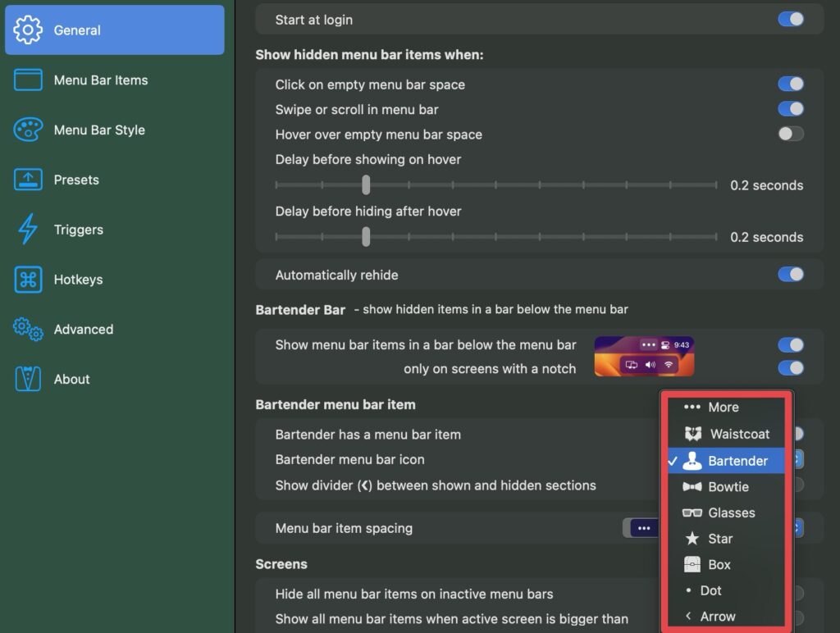Click 'Bartender has a menu bar item' label
Image resolution: width=840 pixels, height=633 pixels.
(x=368, y=435)
